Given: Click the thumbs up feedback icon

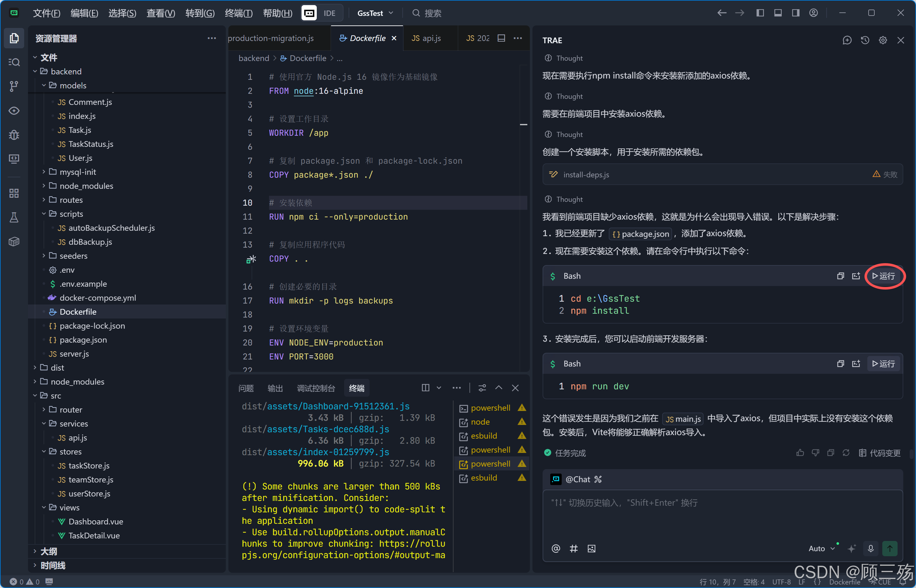Looking at the screenshot, I should pos(800,453).
